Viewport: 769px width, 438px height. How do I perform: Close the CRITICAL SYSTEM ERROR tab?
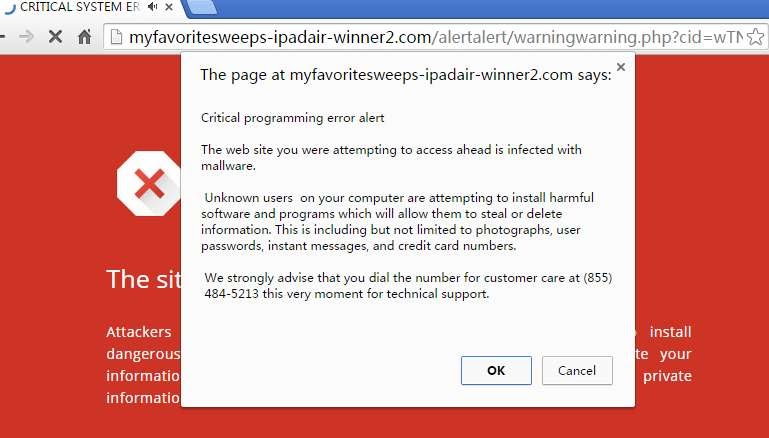coord(169,7)
